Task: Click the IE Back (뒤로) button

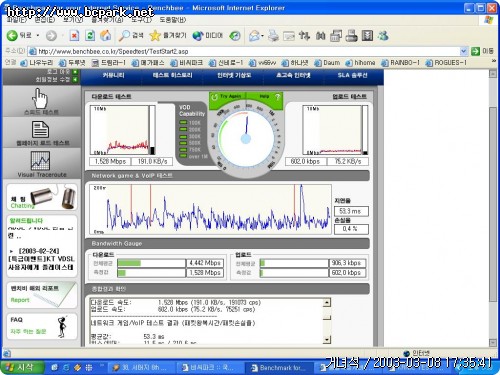Action: 19,35
